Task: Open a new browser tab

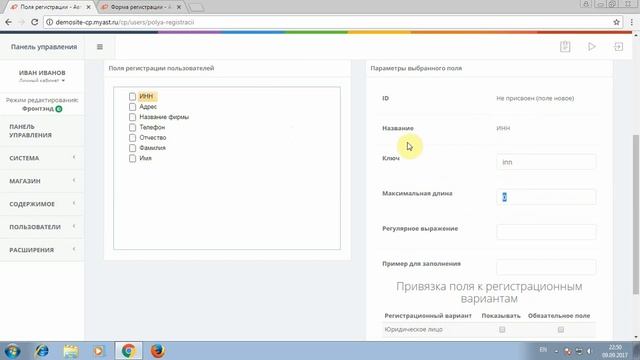Action: [197, 7]
